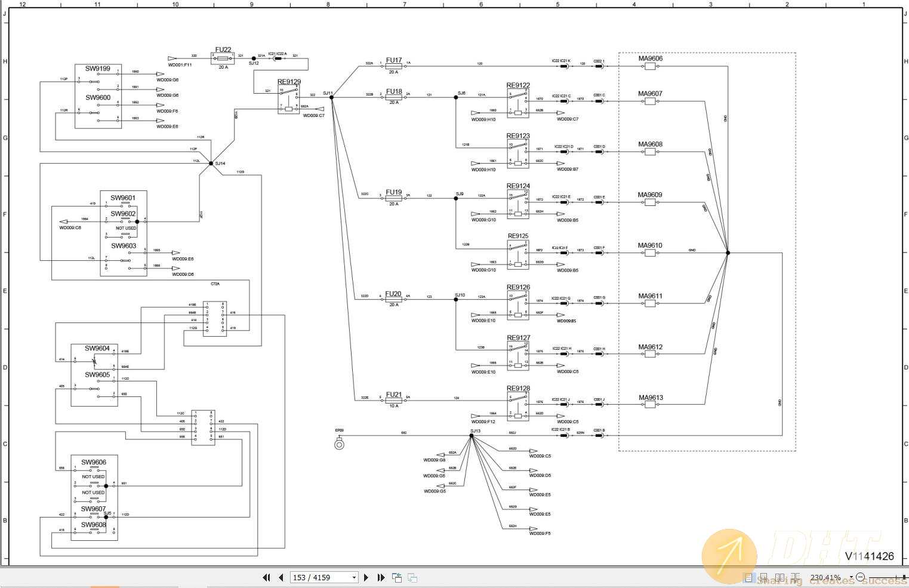Screen dimensions: 909x588
Task: Click the WD009:F12 cross-reference
Action: point(483,422)
